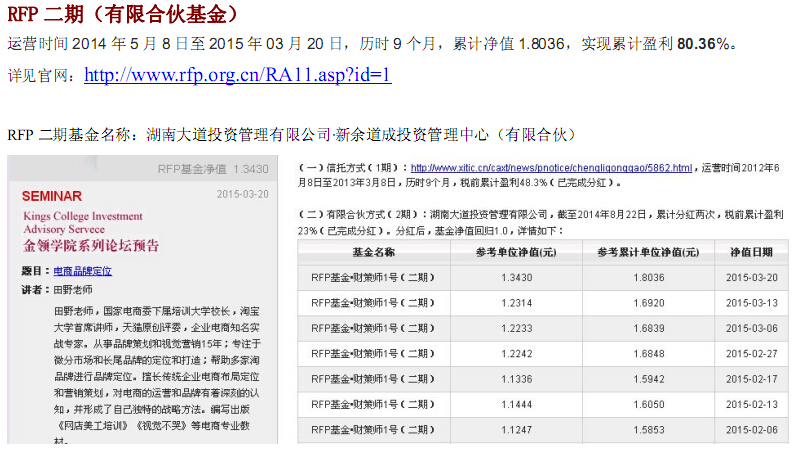
Task: Click the RFP 二期 heading title
Action: coord(123,14)
